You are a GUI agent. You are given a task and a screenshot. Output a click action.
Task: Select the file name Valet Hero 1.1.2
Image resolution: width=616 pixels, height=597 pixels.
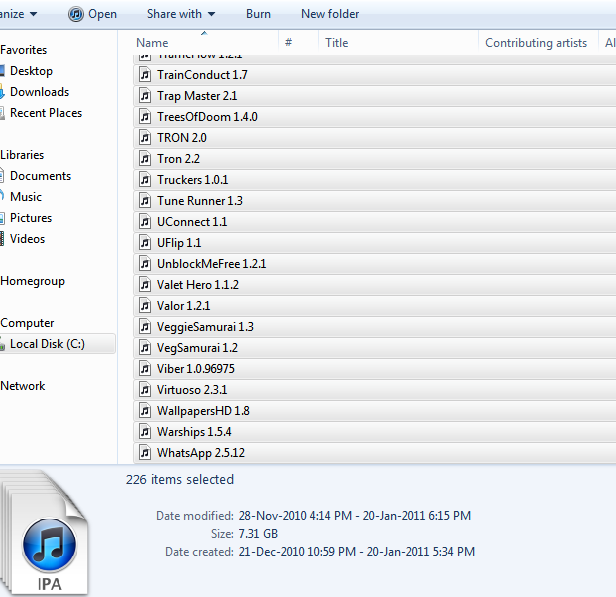pos(198,285)
